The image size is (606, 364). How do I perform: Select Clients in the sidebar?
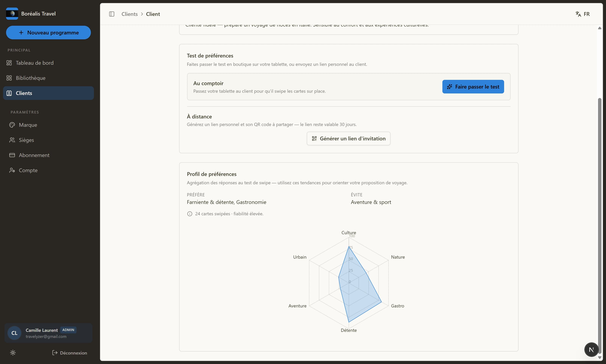48,93
